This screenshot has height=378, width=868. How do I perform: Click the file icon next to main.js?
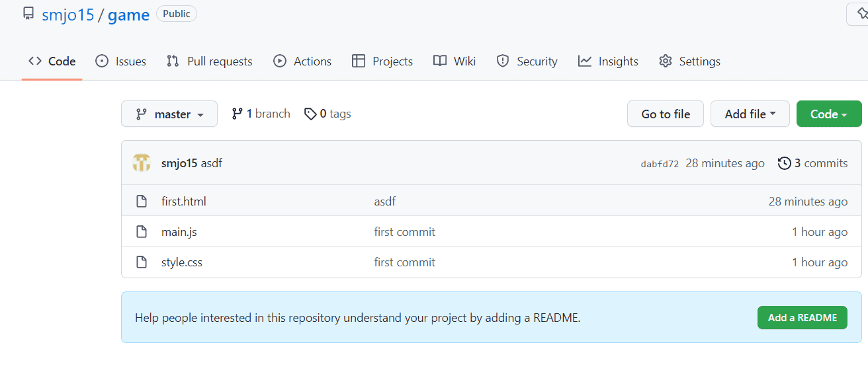pyautogui.click(x=141, y=232)
